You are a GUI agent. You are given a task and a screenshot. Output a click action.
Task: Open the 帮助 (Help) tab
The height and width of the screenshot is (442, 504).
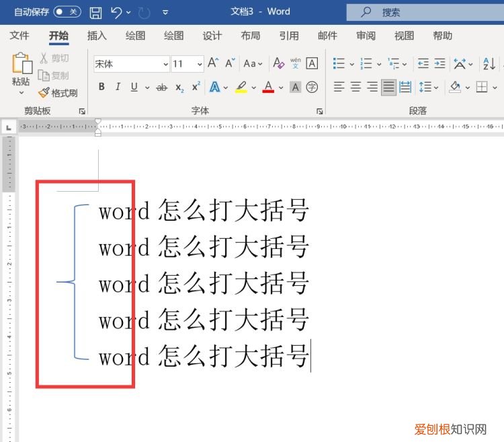443,36
